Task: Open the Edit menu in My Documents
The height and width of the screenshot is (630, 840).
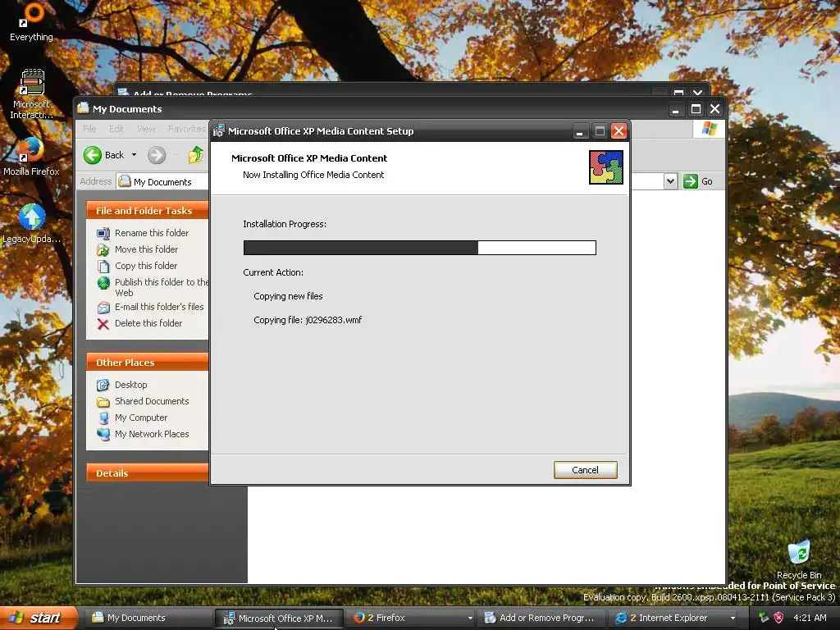Action: pos(116,129)
